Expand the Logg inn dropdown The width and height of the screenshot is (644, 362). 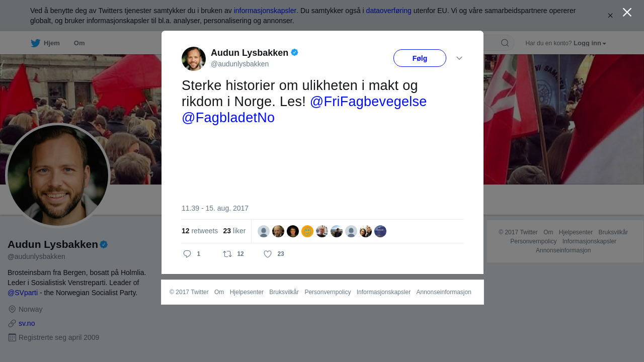point(590,43)
